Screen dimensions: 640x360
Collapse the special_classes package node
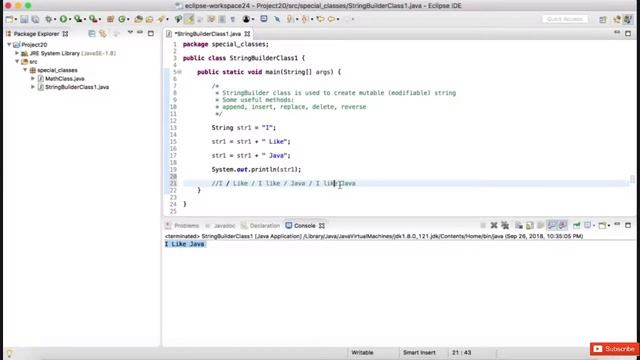point(25,70)
